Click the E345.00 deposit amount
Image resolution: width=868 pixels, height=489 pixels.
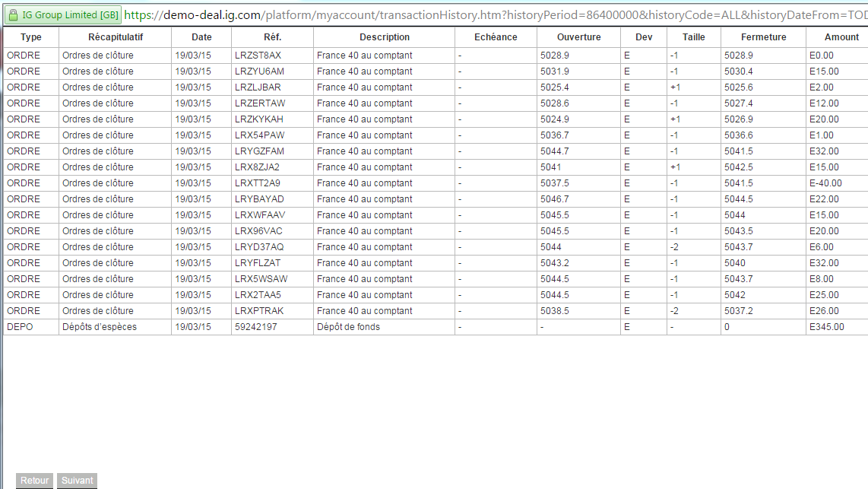pyautogui.click(x=827, y=327)
